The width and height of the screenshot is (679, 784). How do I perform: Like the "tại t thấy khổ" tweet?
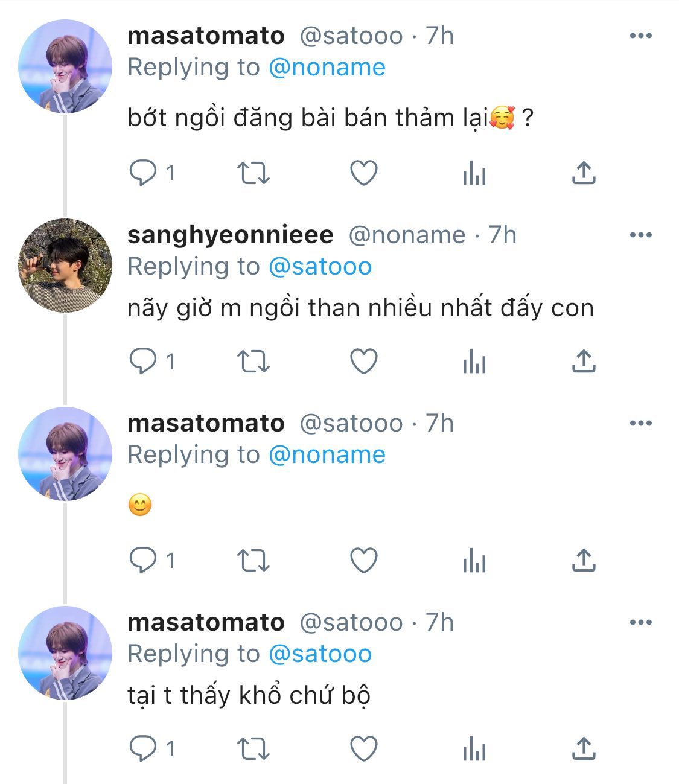[364, 749]
